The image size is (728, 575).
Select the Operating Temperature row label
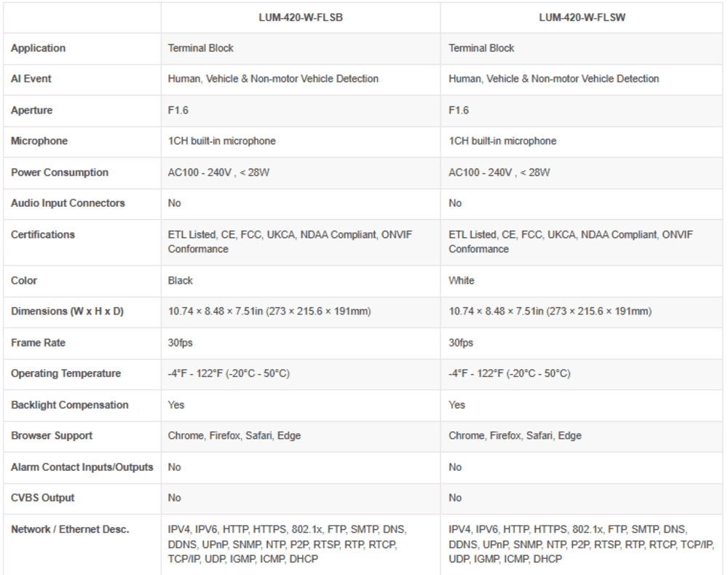[66, 373]
